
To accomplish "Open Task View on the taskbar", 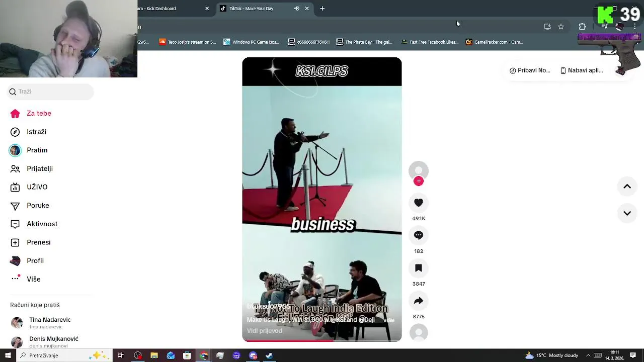I will 121,355.
